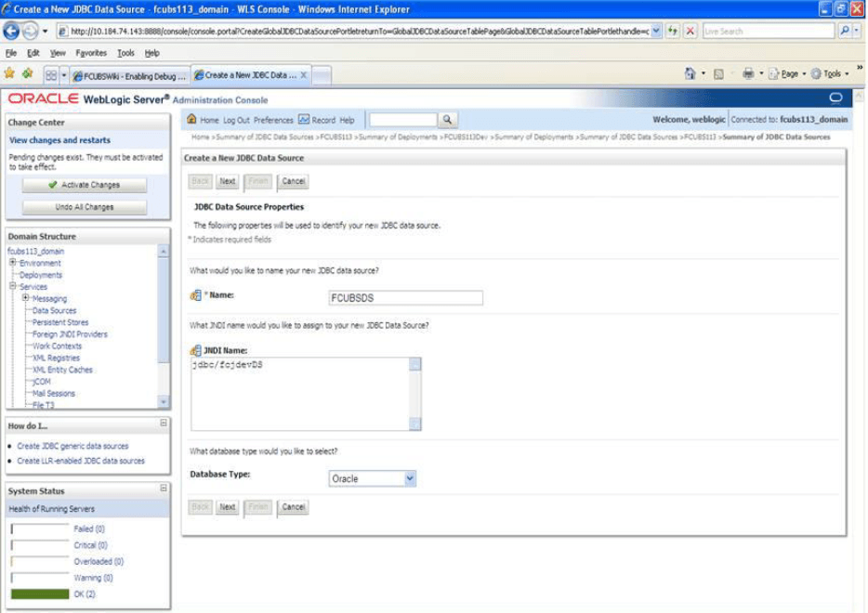The width and height of the screenshot is (868, 613).
Task: Click the Failed (0) health bar
Action: [40, 528]
